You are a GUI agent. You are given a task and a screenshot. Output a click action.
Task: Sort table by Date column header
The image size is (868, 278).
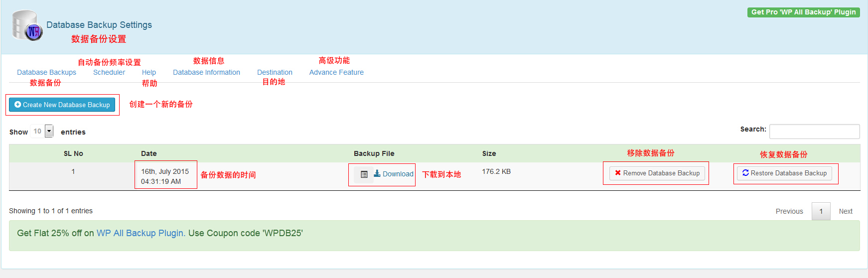click(148, 153)
